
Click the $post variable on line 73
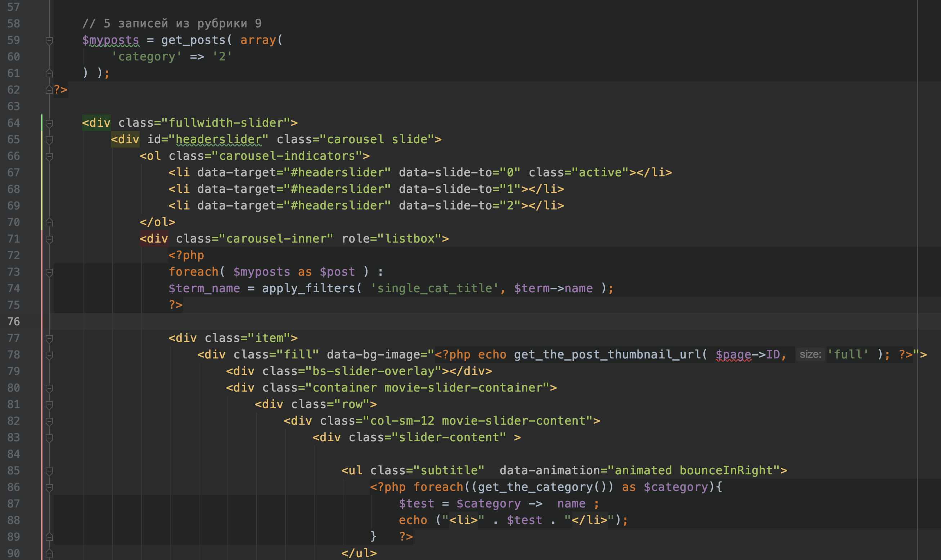(337, 272)
